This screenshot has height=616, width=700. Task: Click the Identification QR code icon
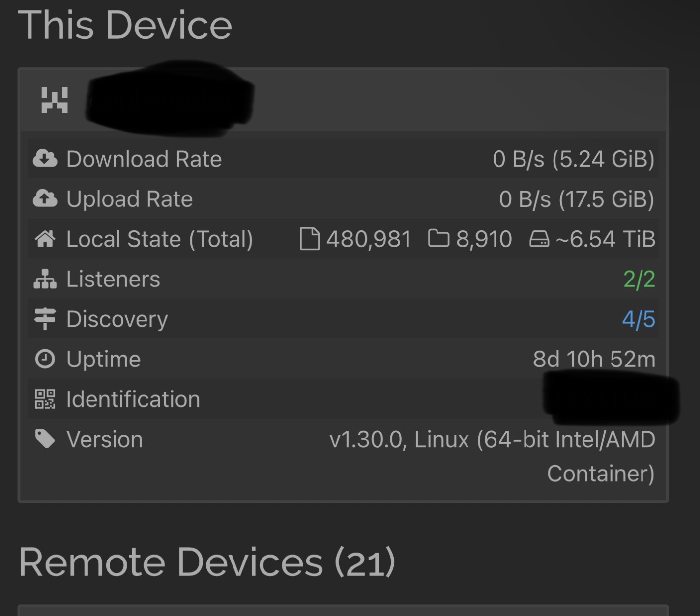(45, 399)
